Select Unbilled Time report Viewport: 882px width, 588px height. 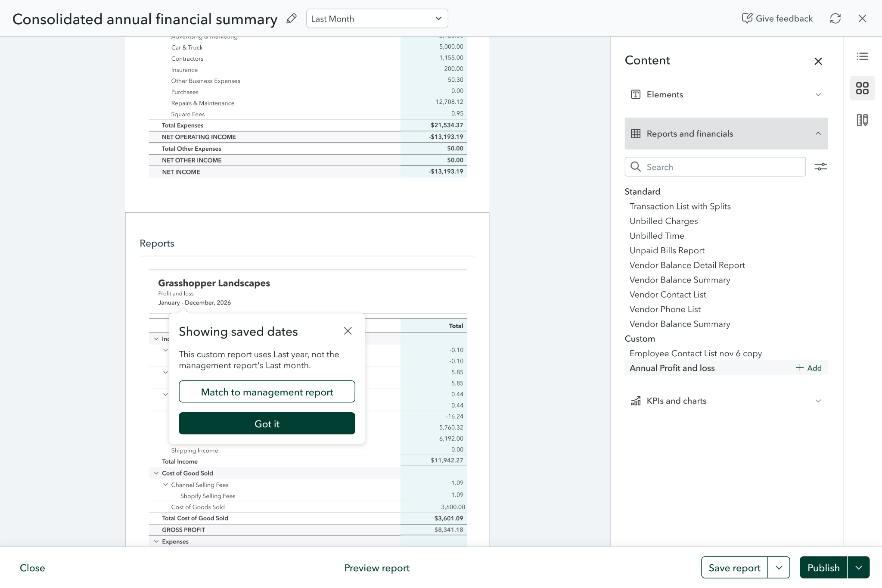point(657,236)
